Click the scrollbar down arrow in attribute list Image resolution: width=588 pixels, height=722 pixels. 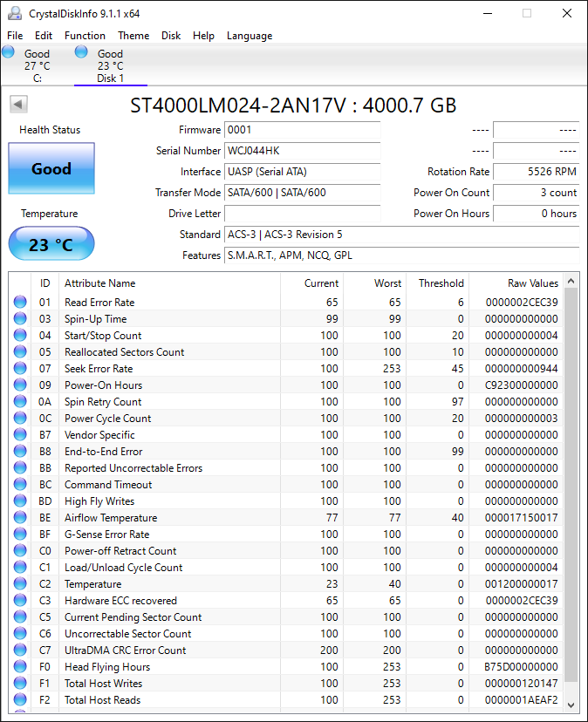[x=571, y=705]
